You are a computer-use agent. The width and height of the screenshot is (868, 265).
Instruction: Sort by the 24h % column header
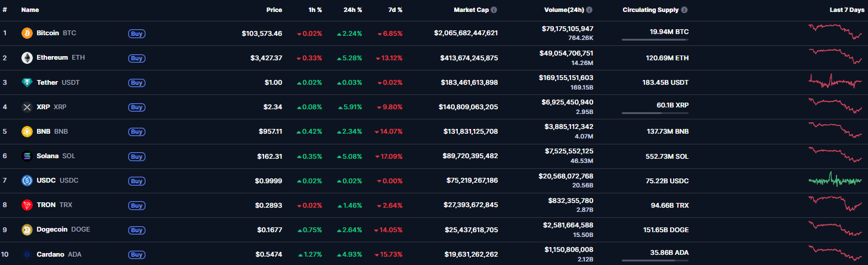click(x=352, y=10)
